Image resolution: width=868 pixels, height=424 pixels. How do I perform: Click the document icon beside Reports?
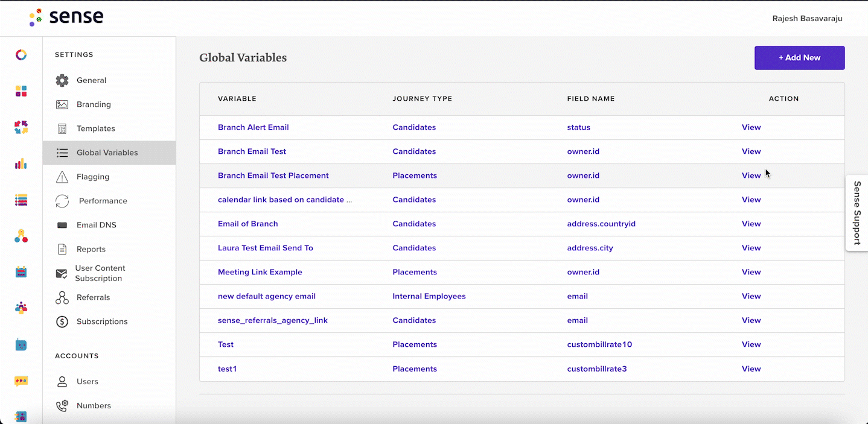click(62, 249)
